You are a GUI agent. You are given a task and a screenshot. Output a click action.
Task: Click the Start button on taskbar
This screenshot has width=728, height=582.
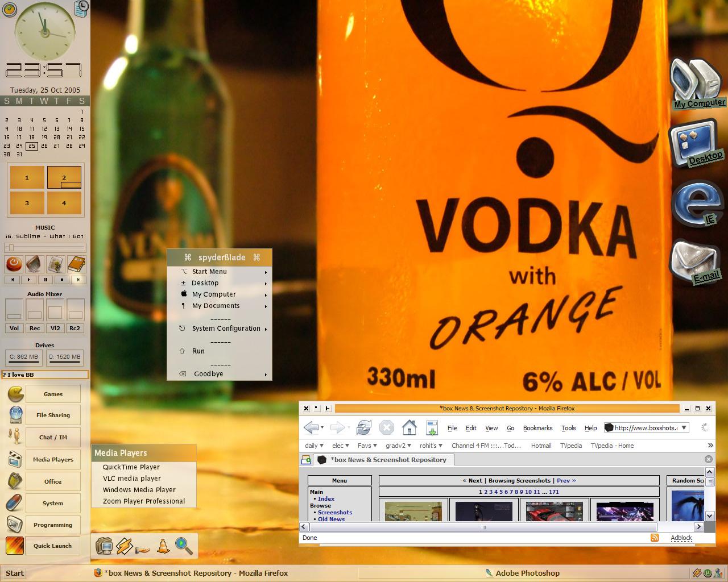pos(15,573)
